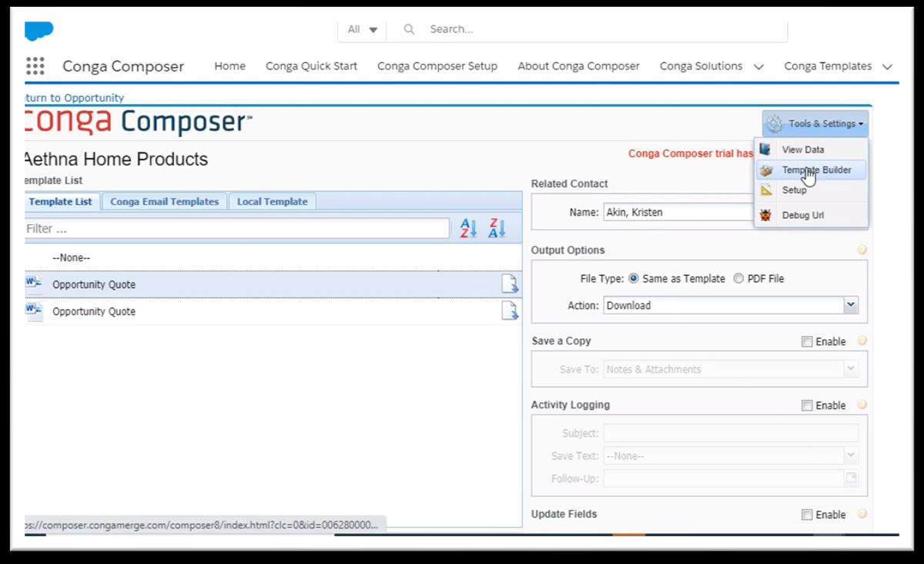The height and width of the screenshot is (564, 924).
Task: Click Word icon of highlighted Opportunity Quote
Action: click(x=34, y=284)
